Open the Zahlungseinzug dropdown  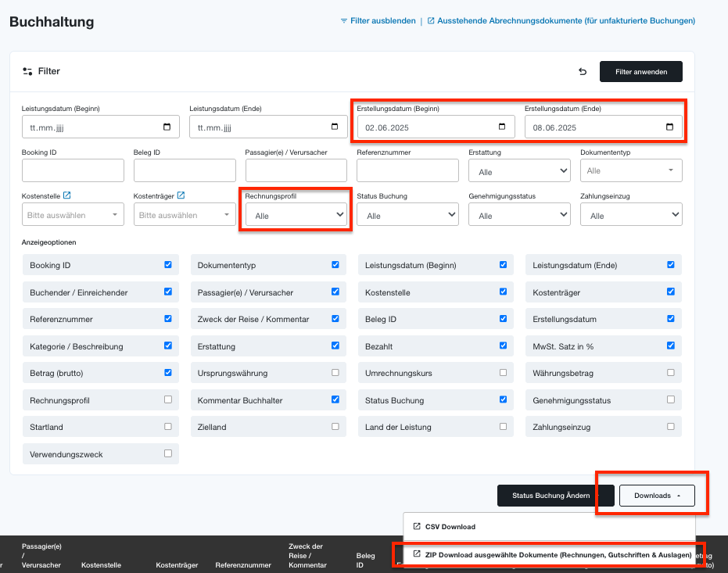pyautogui.click(x=632, y=214)
